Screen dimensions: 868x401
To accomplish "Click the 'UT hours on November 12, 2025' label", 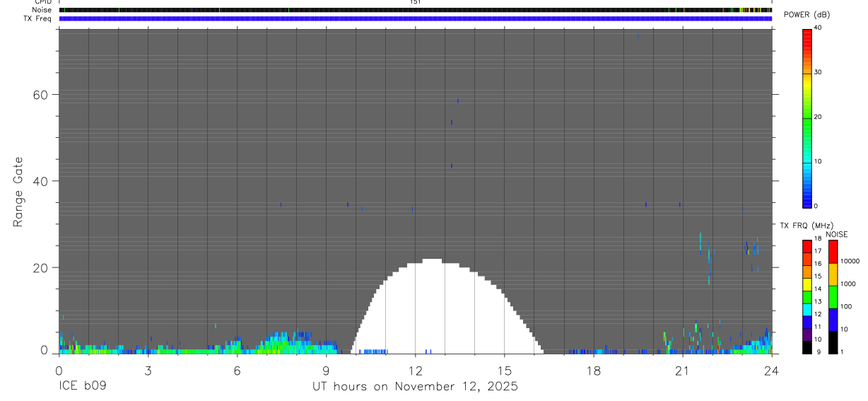I will coord(416,386).
